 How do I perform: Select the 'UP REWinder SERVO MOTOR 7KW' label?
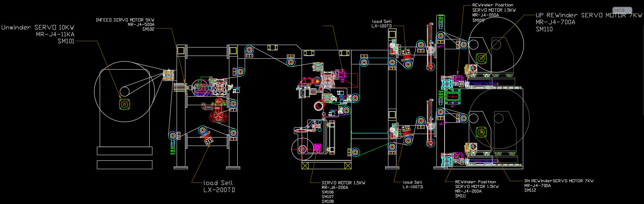pos(589,15)
